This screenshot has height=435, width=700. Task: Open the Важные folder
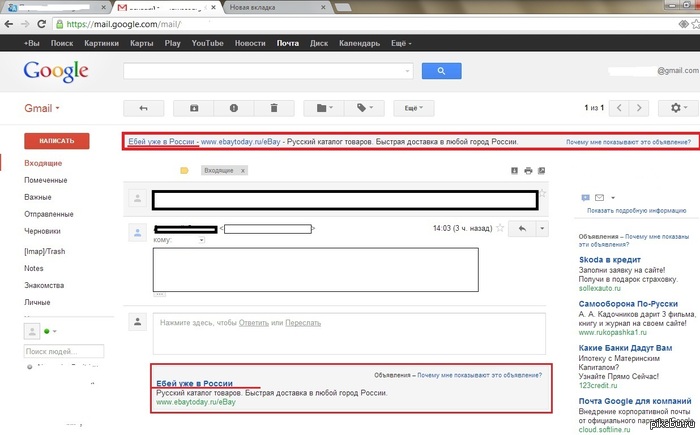tap(38, 197)
